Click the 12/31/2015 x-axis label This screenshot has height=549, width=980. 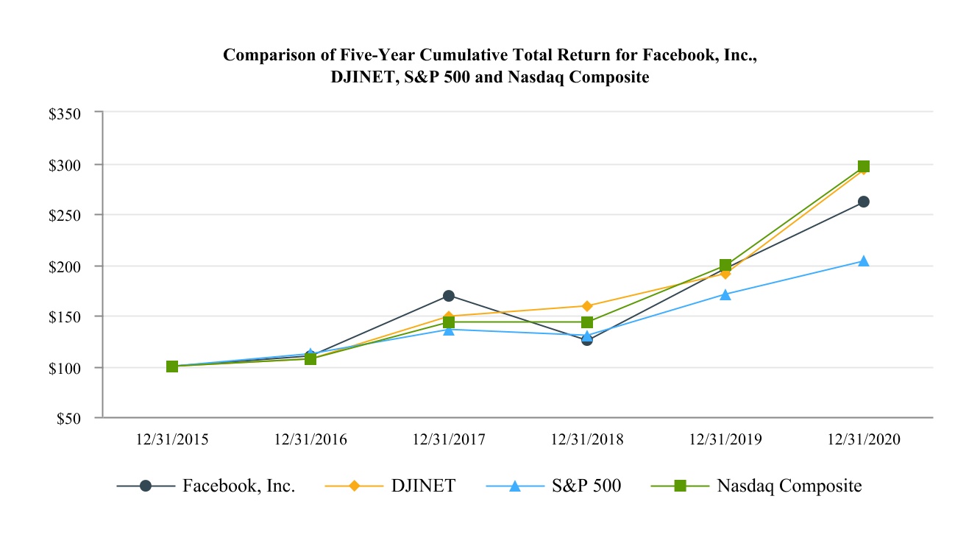pyautogui.click(x=172, y=440)
